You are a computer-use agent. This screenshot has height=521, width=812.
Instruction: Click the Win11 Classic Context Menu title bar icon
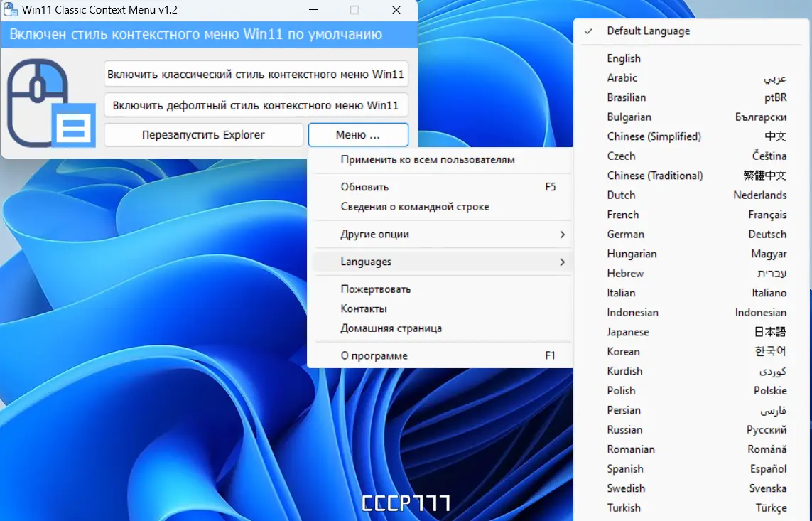tap(11, 9)
